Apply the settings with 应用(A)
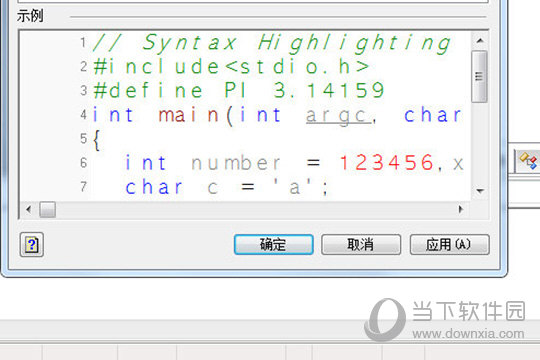Image resolution: width=540 pixels, height=360 pixels. 449,245
